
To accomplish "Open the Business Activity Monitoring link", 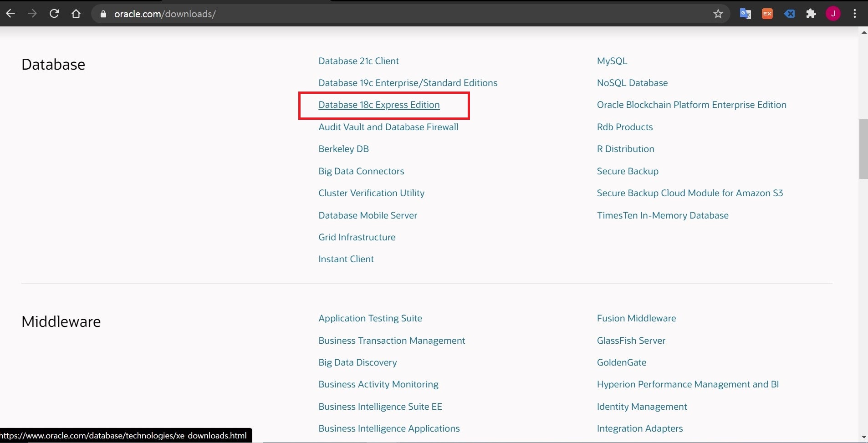I will (378, 384).
